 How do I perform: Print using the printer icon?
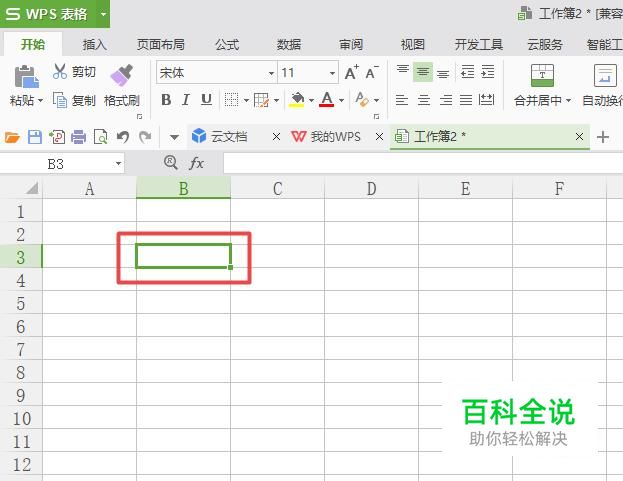pyautogui.click(x=79, y=137)
